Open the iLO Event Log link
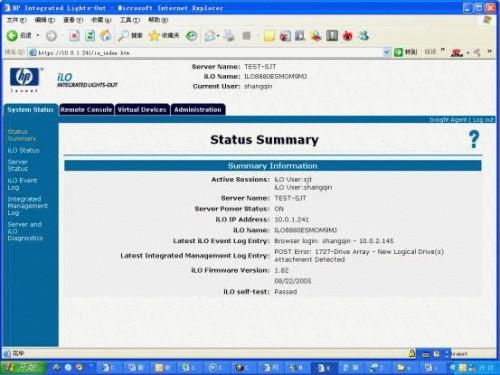This screenshot has width=500, height=375. click(x=22, y=184)
